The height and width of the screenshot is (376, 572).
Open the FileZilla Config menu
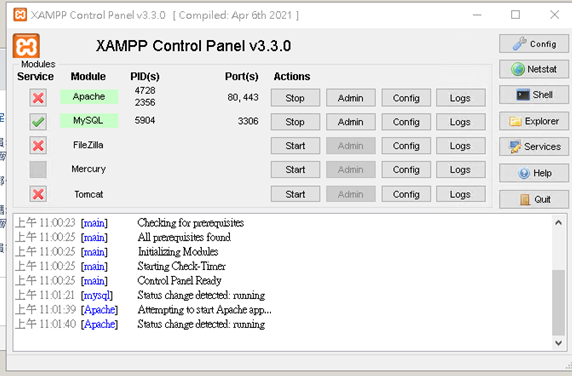tap(406, 146)
